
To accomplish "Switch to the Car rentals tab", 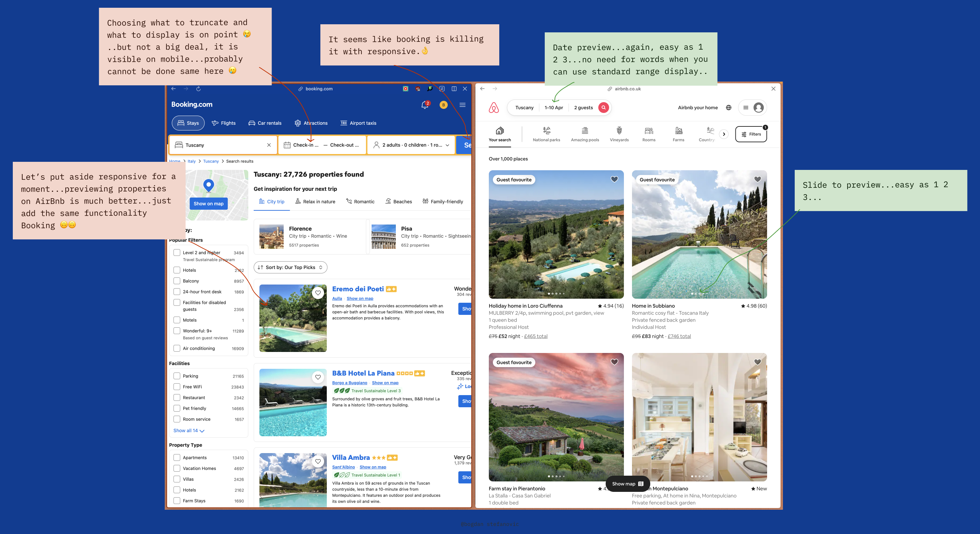I will click(x=265, y=123).
